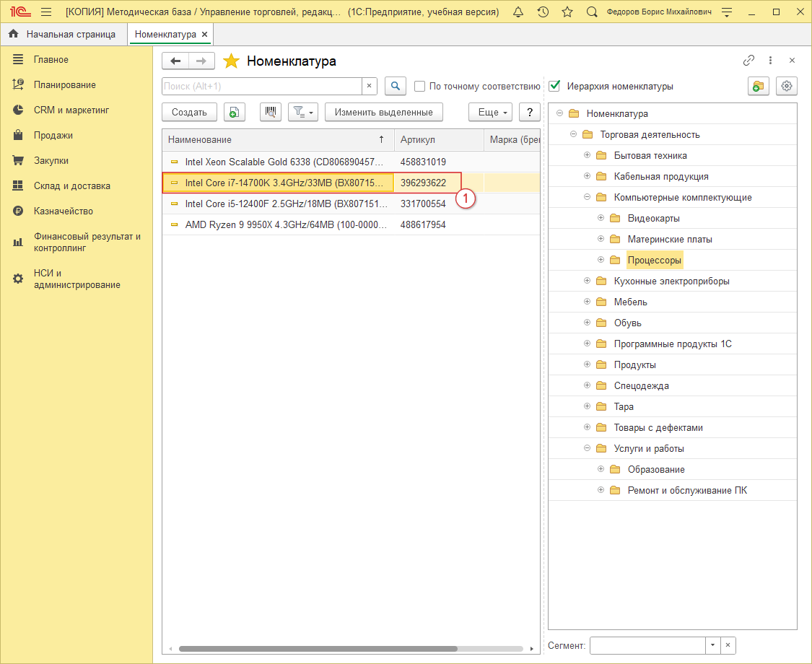Click the Создать button
The height and width of the screenshot is (664, 812).
pyautogui.click(x=189, y=112)
